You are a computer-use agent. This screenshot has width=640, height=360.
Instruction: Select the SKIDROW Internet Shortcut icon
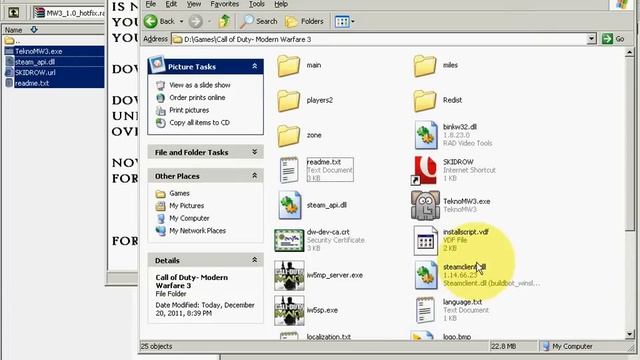tap(424, 170)
